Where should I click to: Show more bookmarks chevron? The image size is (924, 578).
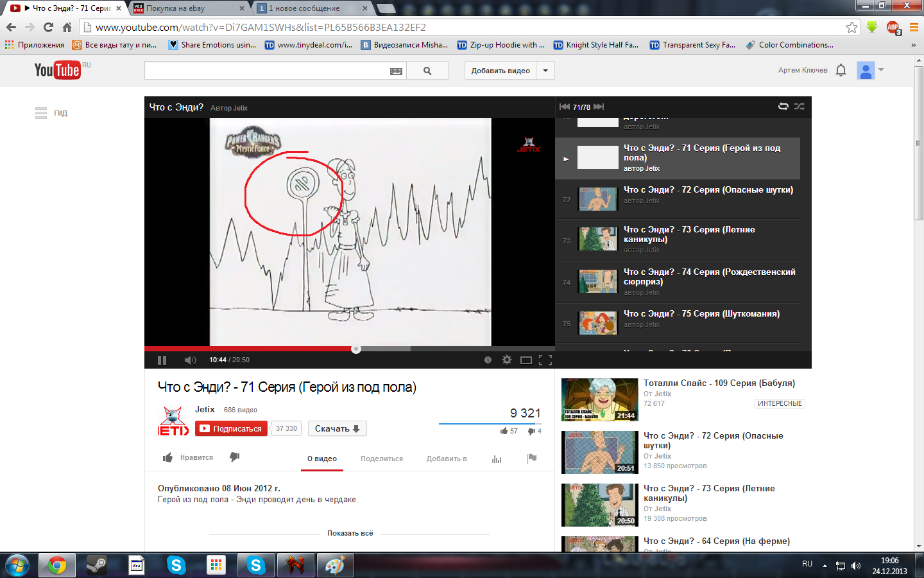(x=913, y=45)
